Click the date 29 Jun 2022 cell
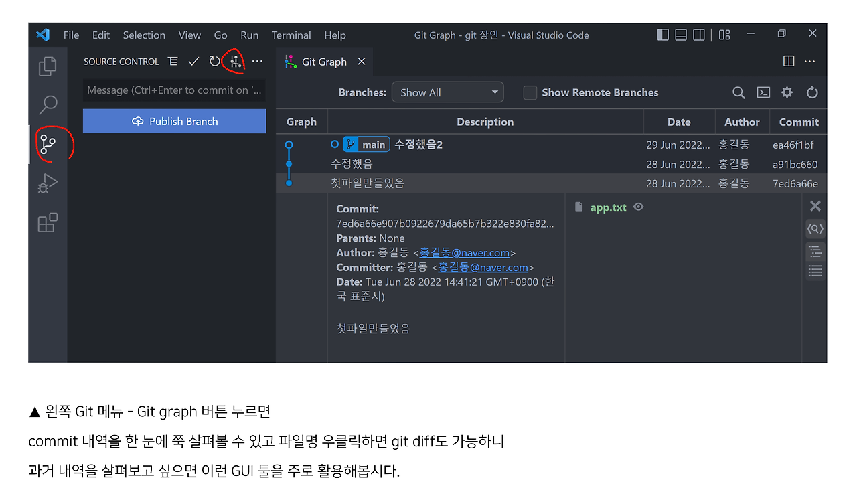The height and width of the screenshot is (504, 857). tap(678, 145)
